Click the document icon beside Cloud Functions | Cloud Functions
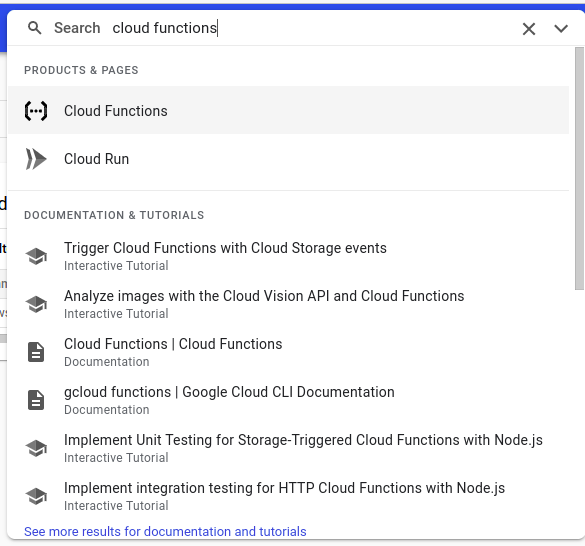 tap(36, 352)
